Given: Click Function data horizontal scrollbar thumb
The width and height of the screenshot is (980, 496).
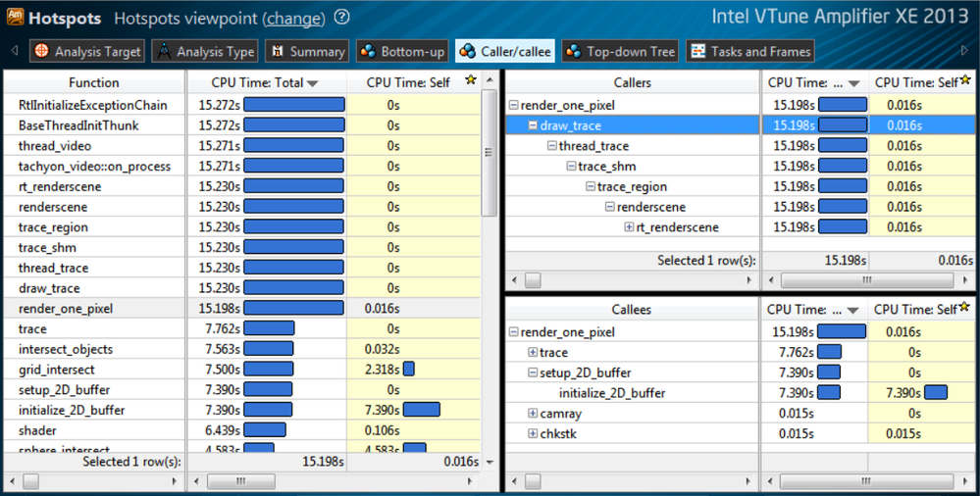Looking at the screenshot, I should click(x=240, y=481).
